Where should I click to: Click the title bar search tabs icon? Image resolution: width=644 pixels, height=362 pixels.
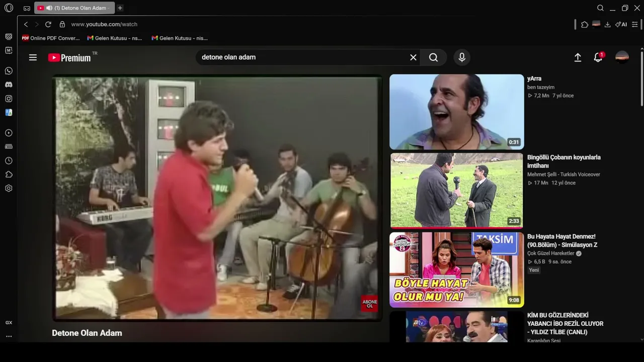coord(600,8)
